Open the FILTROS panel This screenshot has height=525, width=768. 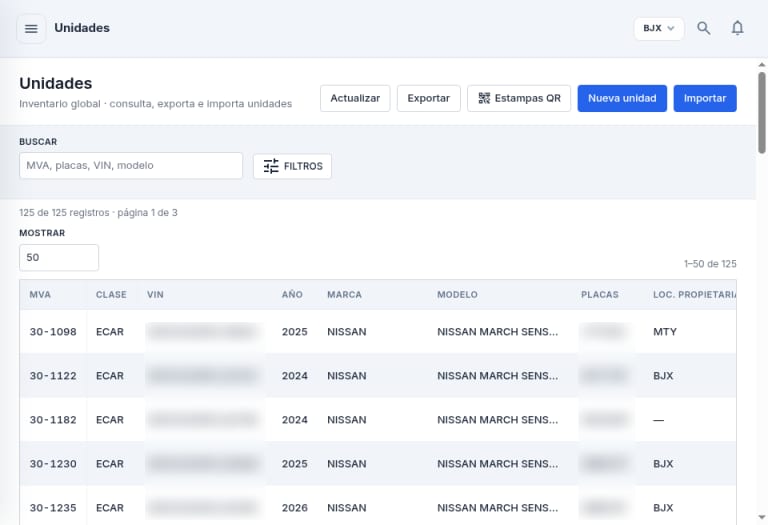click(x=292, y=167)
